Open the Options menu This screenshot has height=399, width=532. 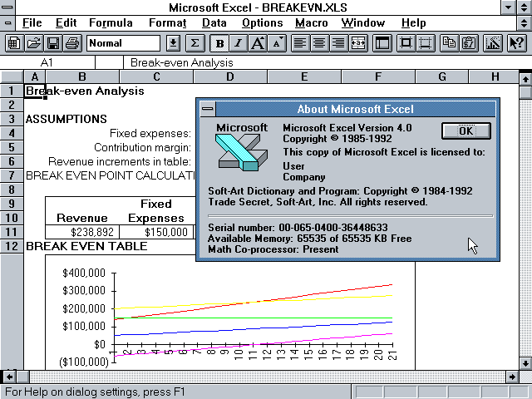263,23
